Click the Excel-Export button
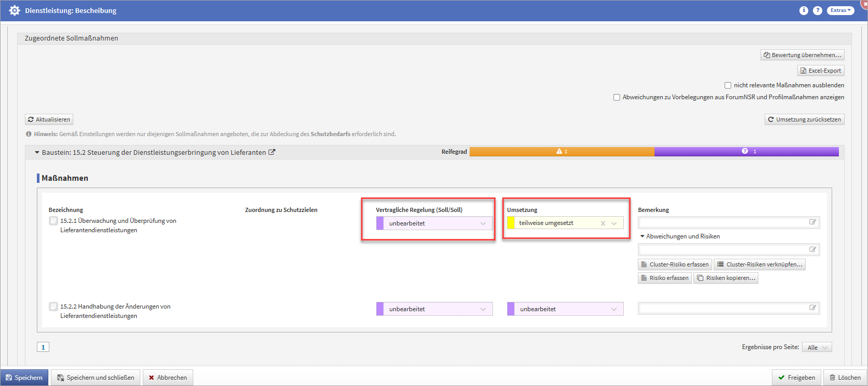Viewport: 868px width, 386px height. pyautogui.click(x=821, y=71)
